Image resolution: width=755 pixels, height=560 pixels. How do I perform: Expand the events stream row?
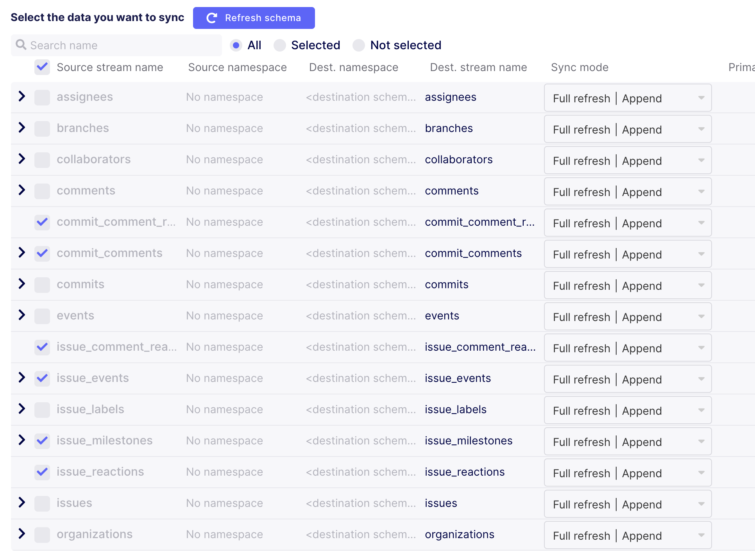pyautogui.click(x=21, y=316)
